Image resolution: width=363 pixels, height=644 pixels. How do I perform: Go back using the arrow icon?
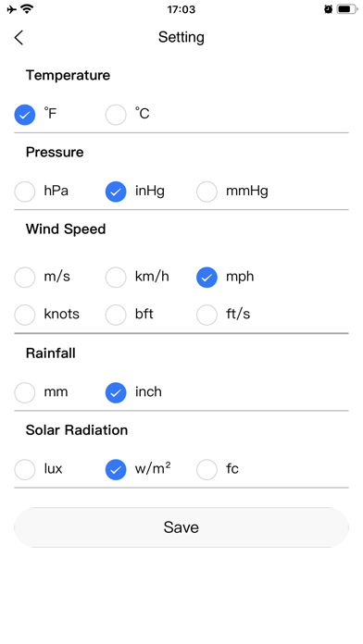click(19, 37)
